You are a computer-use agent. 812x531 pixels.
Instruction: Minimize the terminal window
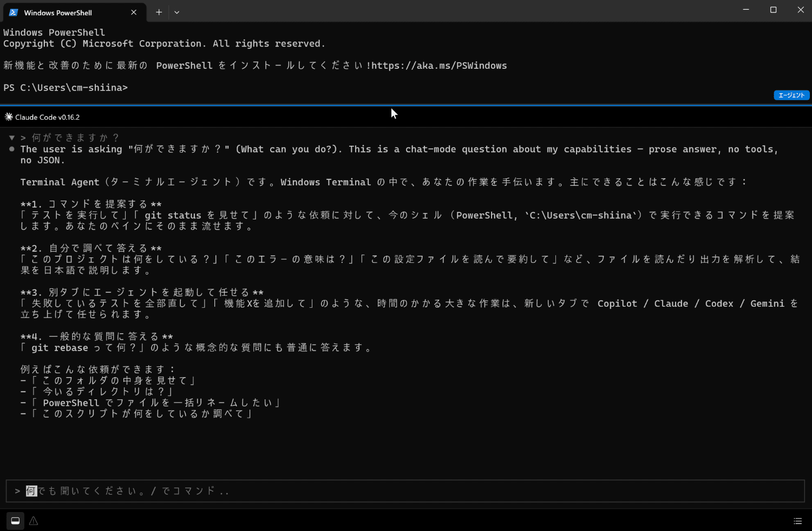pos(746,10)
